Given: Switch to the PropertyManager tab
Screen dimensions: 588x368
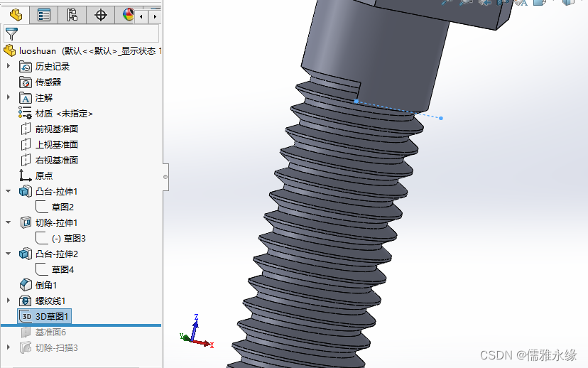Looking at the screenshot, I should (x=44, y=16).
